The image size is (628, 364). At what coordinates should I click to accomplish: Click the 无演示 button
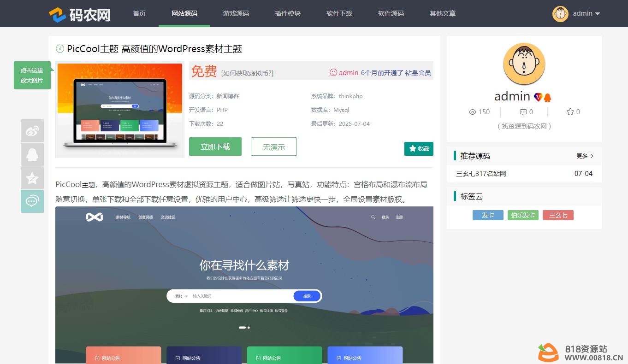(274, 147)
